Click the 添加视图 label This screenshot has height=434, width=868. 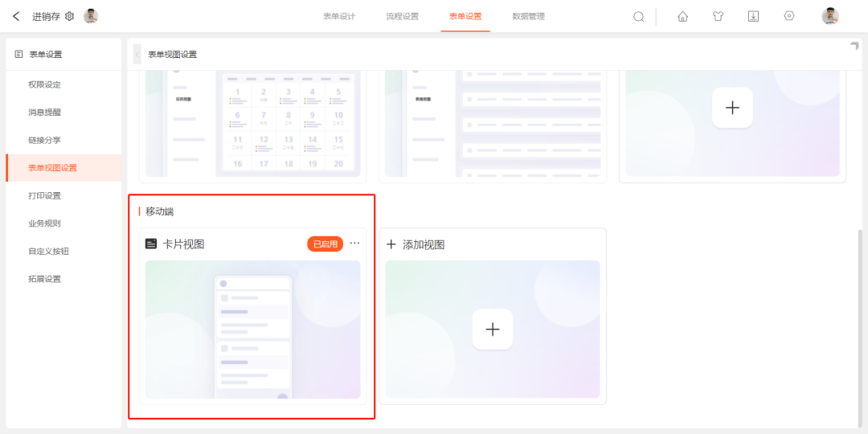pos(424,244)
